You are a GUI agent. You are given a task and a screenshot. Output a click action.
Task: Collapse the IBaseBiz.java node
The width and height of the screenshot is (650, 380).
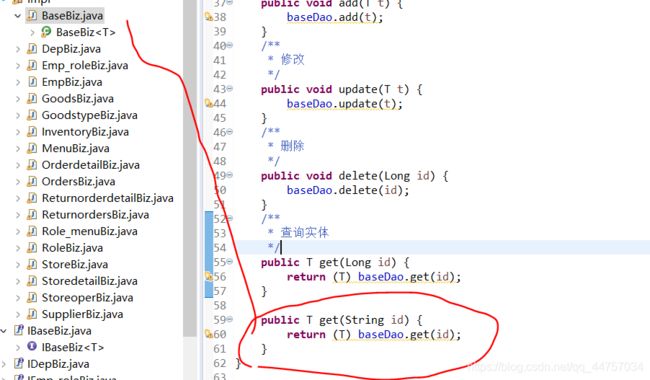(x=4, y=331)
